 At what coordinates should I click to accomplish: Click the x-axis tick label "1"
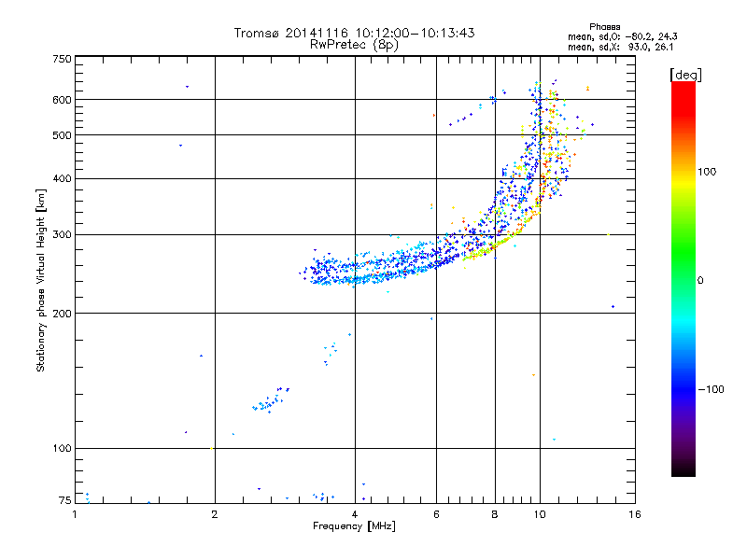[75, 514]
